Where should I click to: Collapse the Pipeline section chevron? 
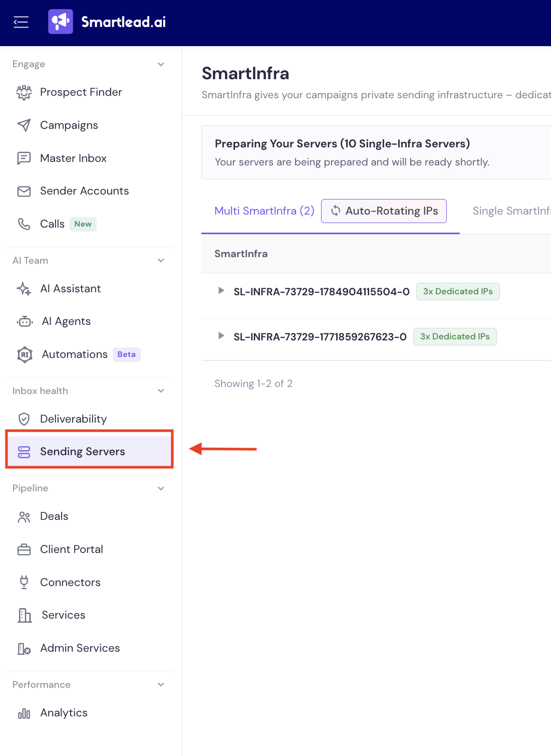(x=161, y=488)
